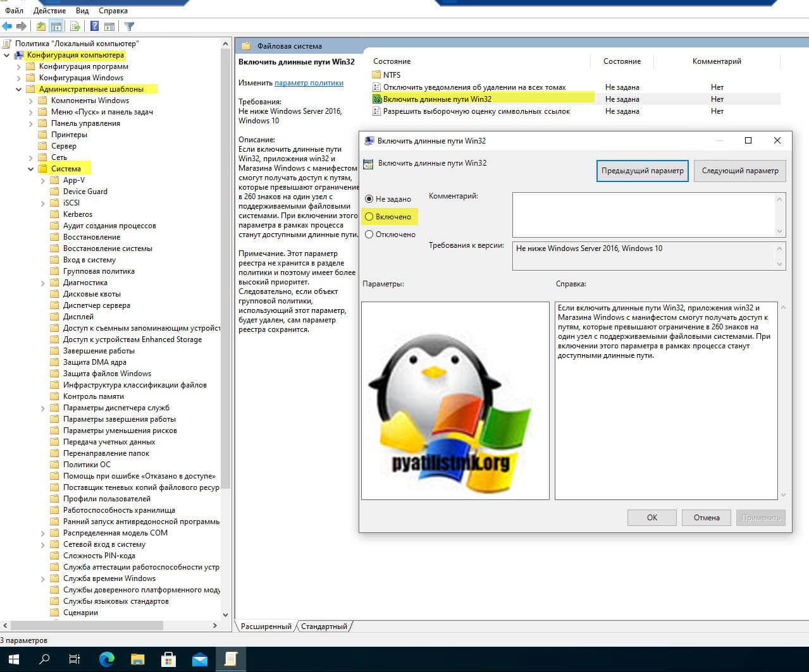Expand the 'Диагностика' tree node

[x=43, y=283]
